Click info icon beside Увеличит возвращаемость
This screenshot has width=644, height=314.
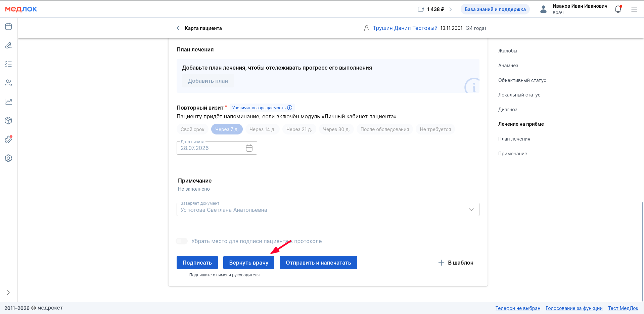290,108
